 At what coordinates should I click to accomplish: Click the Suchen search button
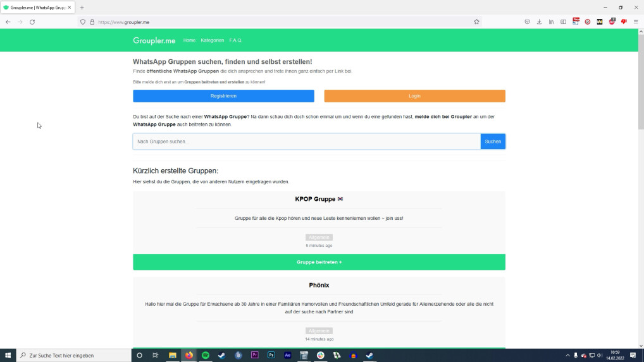pyautogui.click(x=492, y=142)
